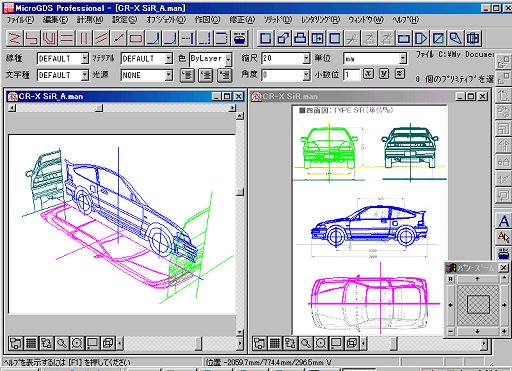512x371 pixels.
Task: Click bottom scroll right arrow in CR-X SiR_A.man
Action: tap(239, 343)
